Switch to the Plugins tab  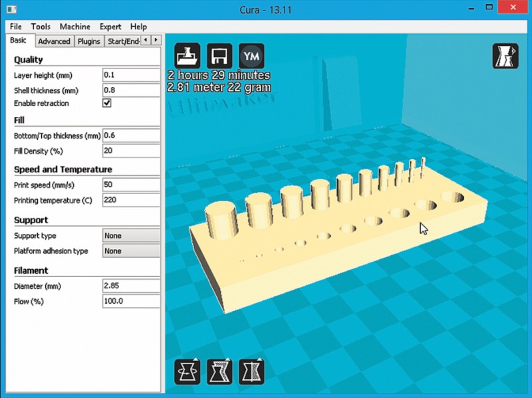point(89,41)
